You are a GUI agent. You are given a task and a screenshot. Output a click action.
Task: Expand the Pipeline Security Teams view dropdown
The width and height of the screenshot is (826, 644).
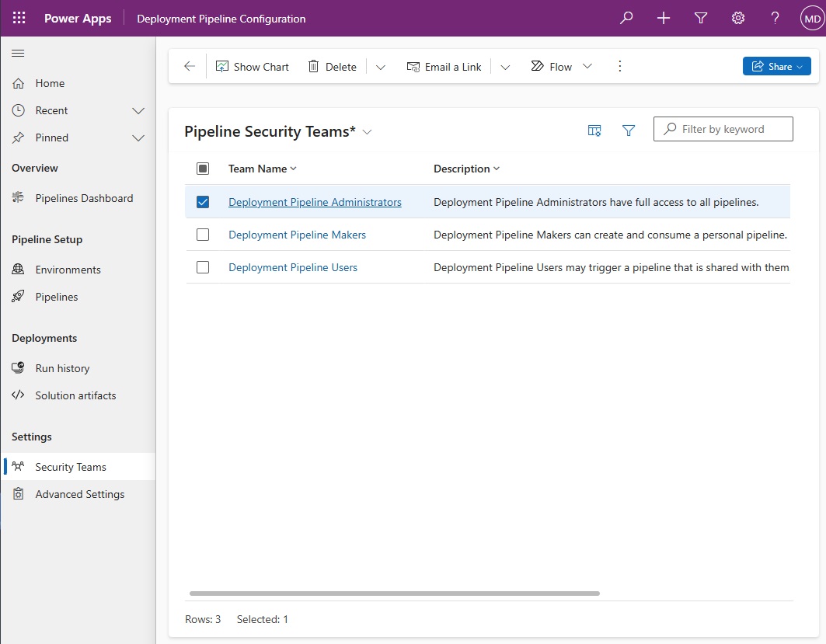[x=368, y=132]
